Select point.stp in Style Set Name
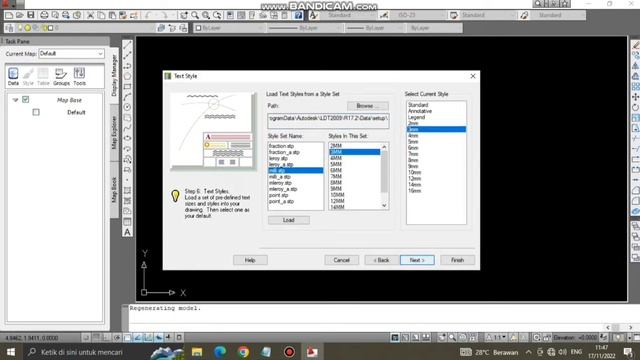This screenshot has height=360, width=640. point(278,195)
